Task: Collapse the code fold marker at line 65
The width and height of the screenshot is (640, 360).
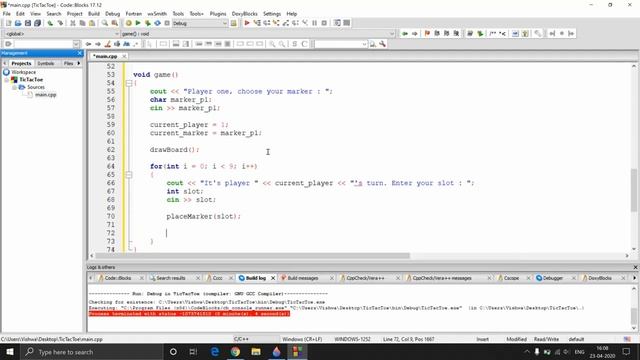Action: click(129, 175)
